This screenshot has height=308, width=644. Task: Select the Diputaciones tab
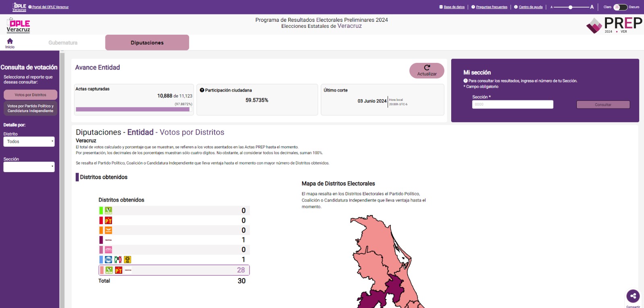point(147,43)
